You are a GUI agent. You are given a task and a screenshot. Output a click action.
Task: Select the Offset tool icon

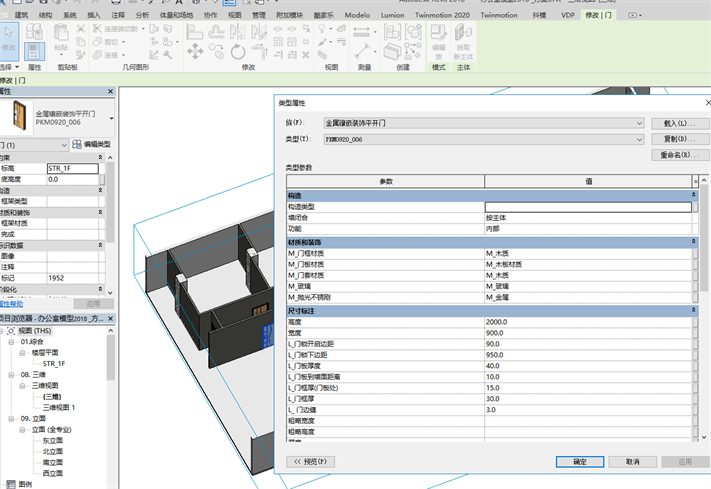pos(216,31)
